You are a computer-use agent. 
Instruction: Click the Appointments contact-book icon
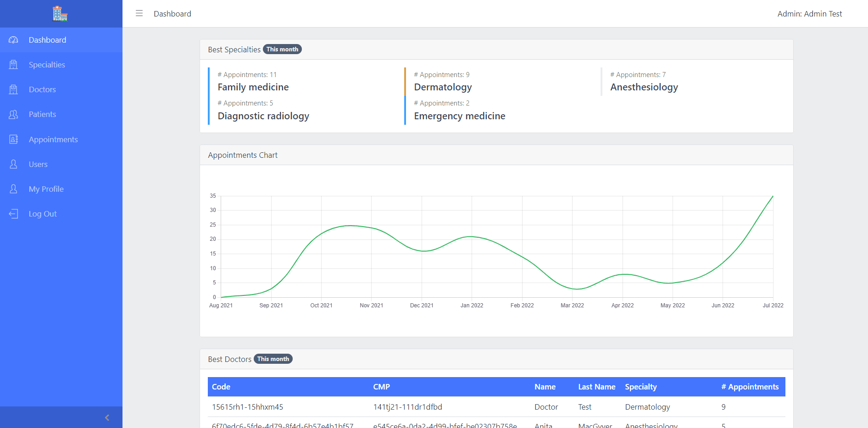[14, 139]
